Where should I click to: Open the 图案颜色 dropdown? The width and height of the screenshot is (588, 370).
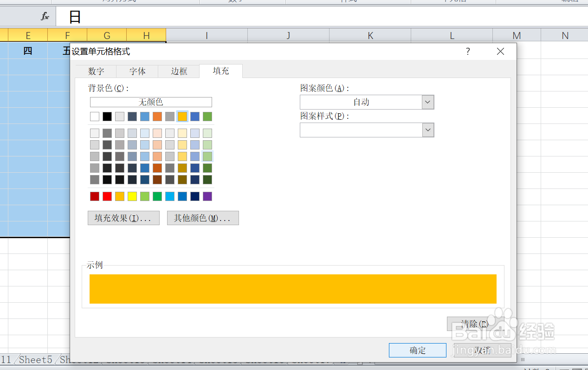[x=428, y=102]
